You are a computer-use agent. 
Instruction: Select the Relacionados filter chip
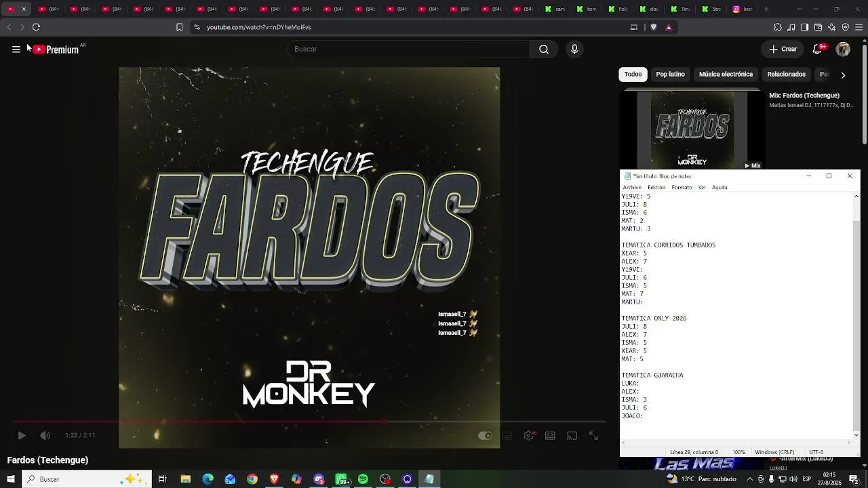coord(786,75)
